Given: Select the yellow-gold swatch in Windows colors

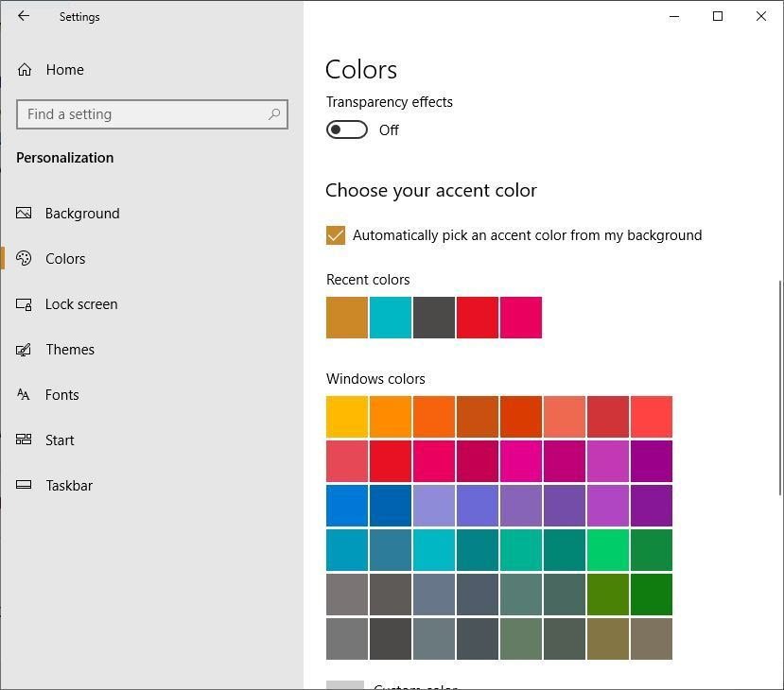Looking at the screenshot, I should point(347,417).
